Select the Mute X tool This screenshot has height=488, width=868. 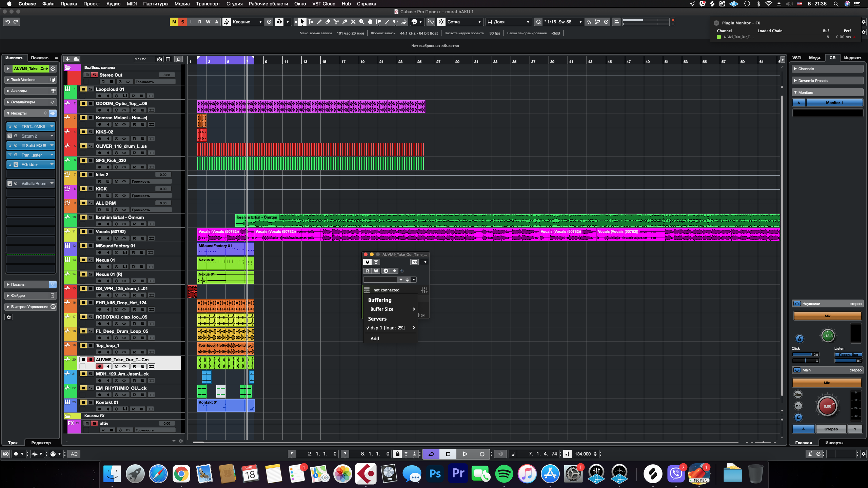tap(353, 22)
